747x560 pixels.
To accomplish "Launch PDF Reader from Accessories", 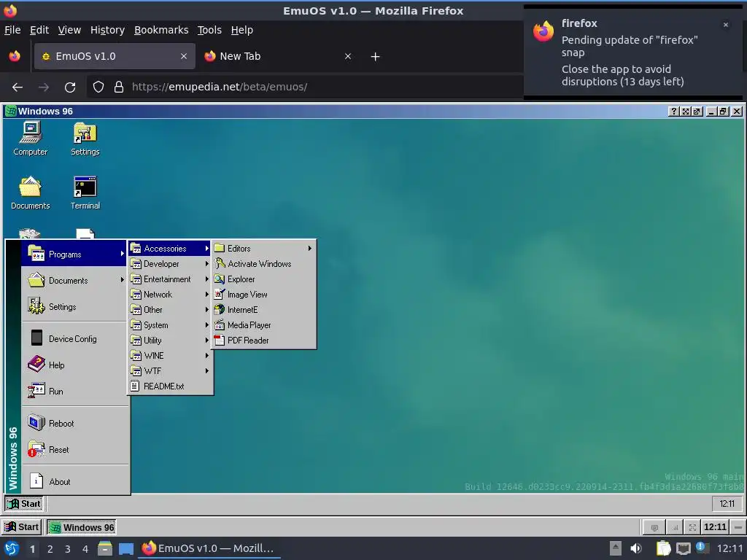I will 264,340.
